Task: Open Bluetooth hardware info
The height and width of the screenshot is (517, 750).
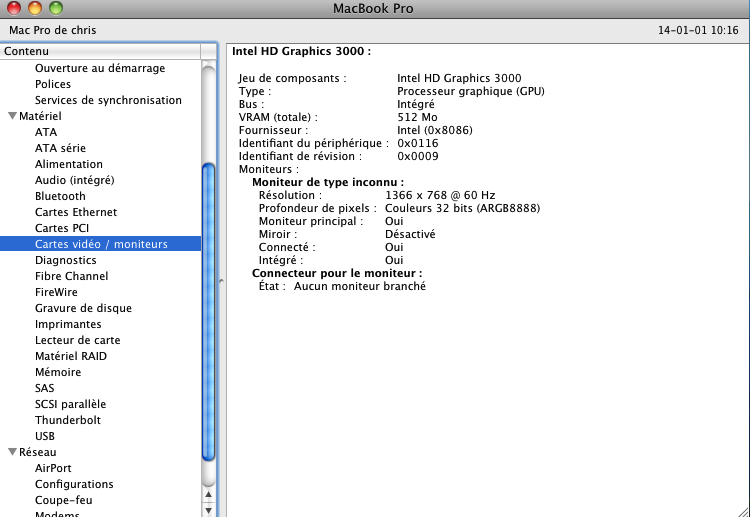Action: click(60, 196)
